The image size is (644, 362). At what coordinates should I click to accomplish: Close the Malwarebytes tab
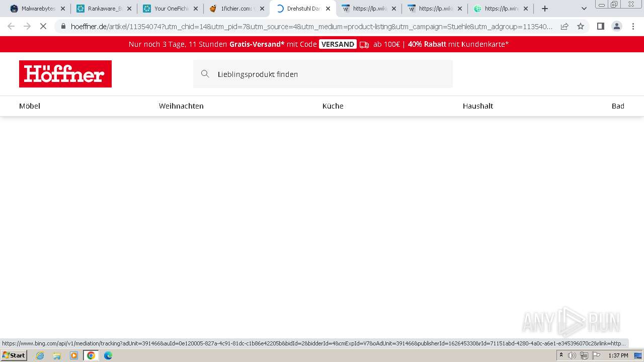[63, 9]
